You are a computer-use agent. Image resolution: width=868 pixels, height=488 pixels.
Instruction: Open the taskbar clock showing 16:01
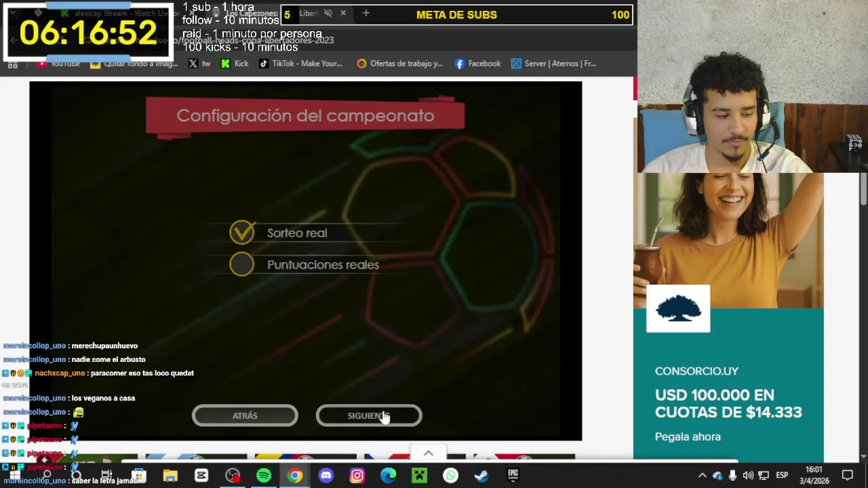(x=814, y=475)
